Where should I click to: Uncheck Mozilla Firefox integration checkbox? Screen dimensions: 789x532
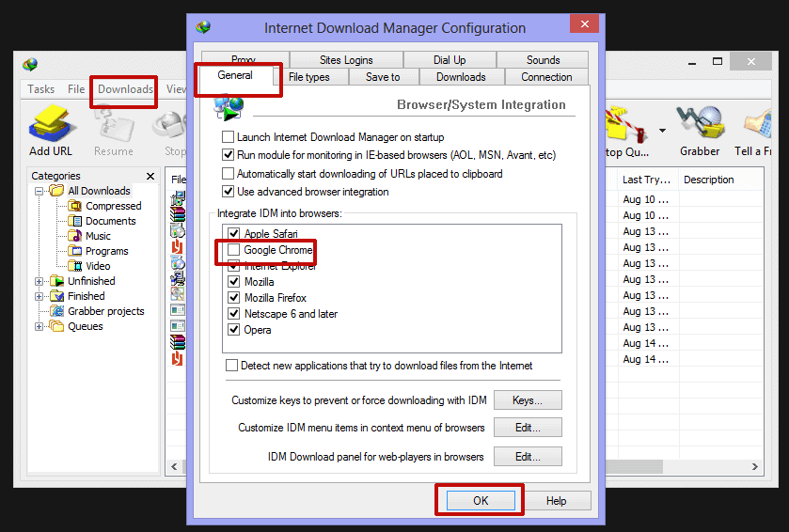233,298
